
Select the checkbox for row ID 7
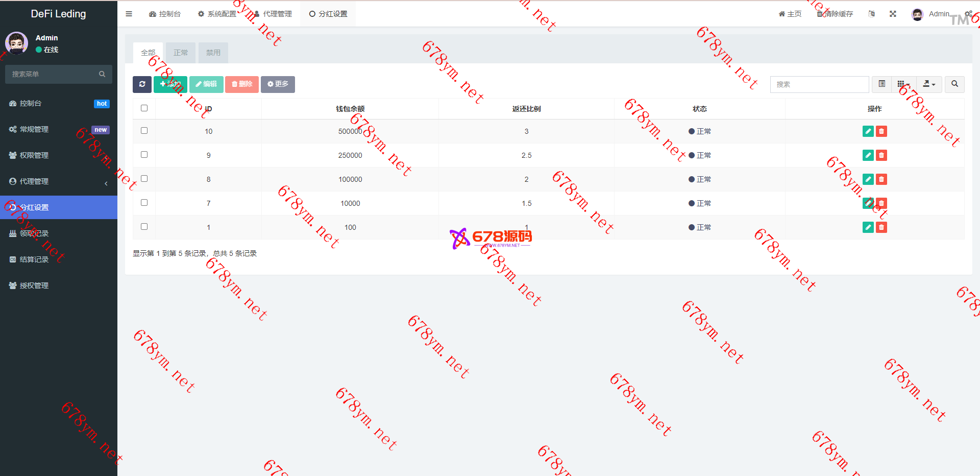[144, 203]
